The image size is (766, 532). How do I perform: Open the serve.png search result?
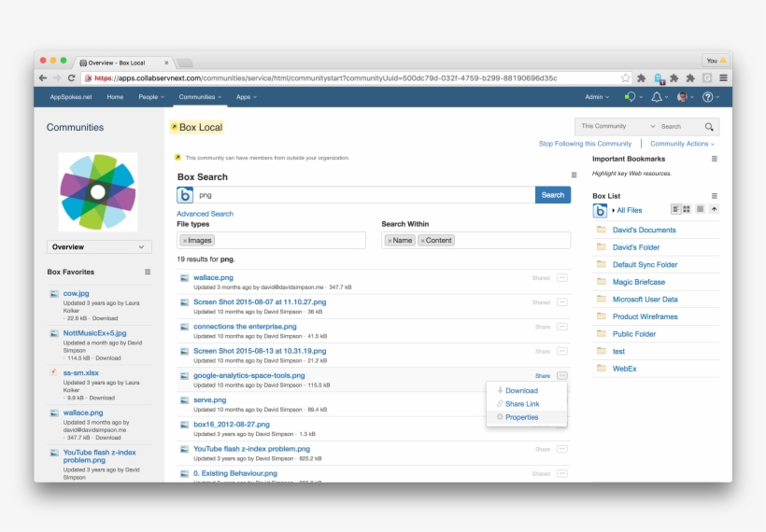tap(209, 399)
